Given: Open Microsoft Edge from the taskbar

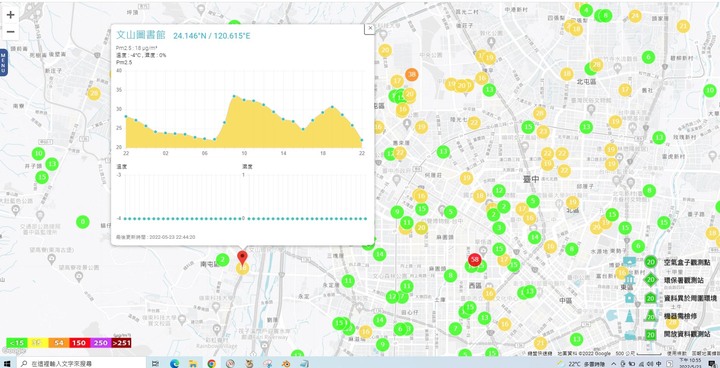Looking at the screenshot, I should coord(174,363).
